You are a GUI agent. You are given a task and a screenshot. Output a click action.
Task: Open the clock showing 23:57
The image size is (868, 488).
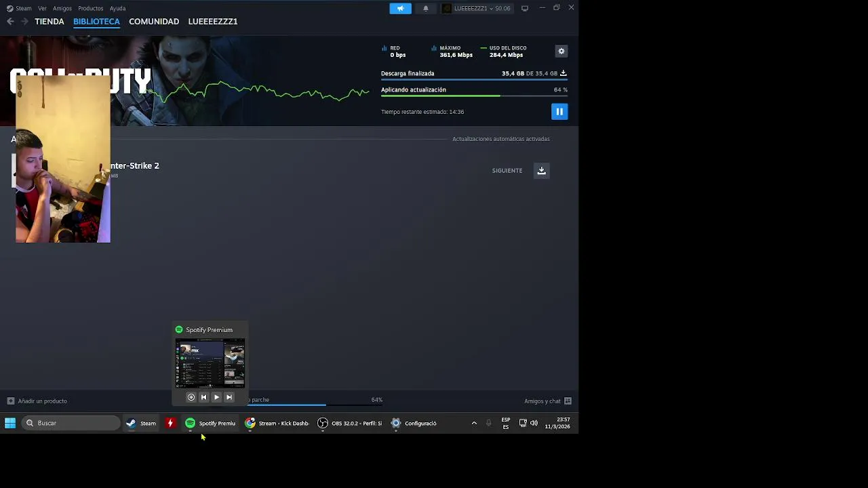pyautogui.click(x=557, y=423)
